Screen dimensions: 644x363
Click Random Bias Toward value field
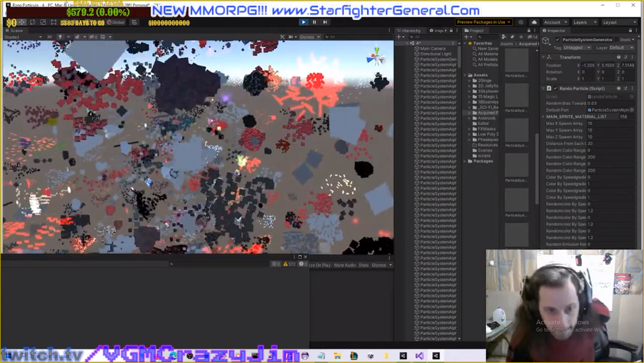(611, 103)
